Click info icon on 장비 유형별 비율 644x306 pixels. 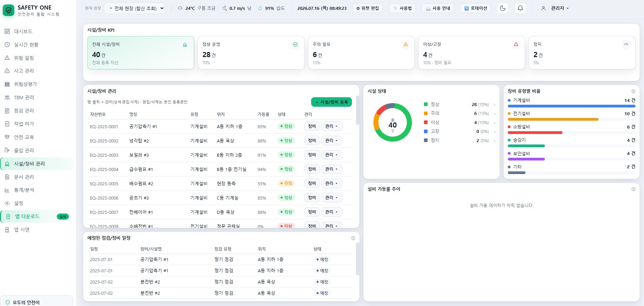[x=633, y=91]
